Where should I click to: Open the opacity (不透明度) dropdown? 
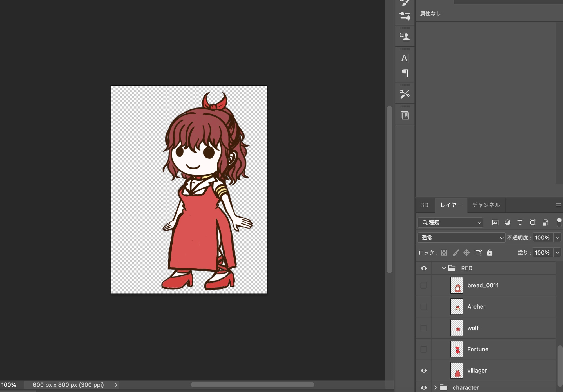tap(557, 237)
